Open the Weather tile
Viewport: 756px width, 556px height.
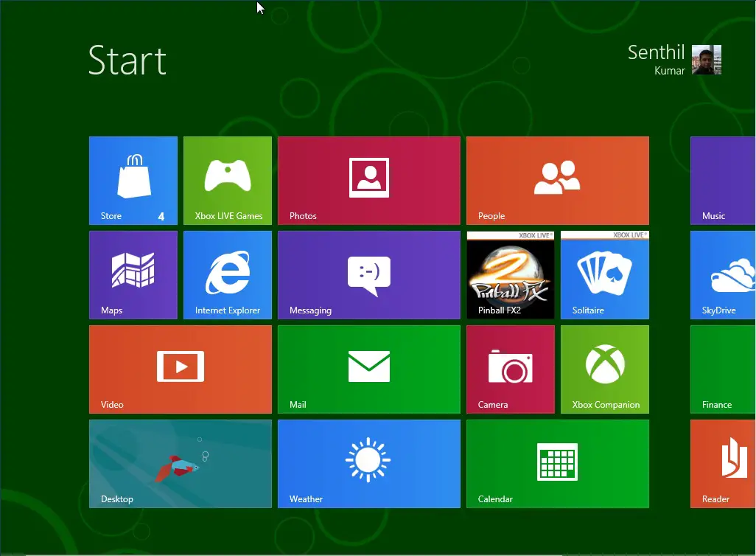(368, 463)
